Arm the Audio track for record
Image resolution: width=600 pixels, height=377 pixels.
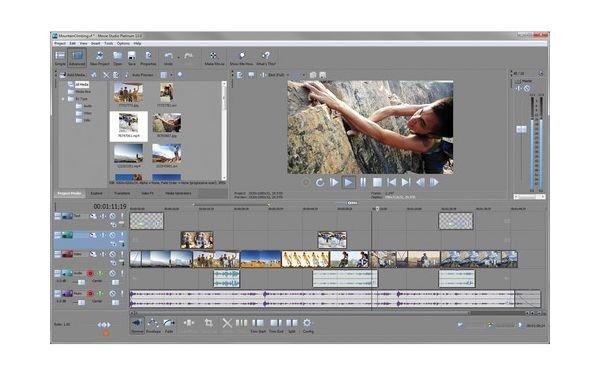(x=90, y=273)
